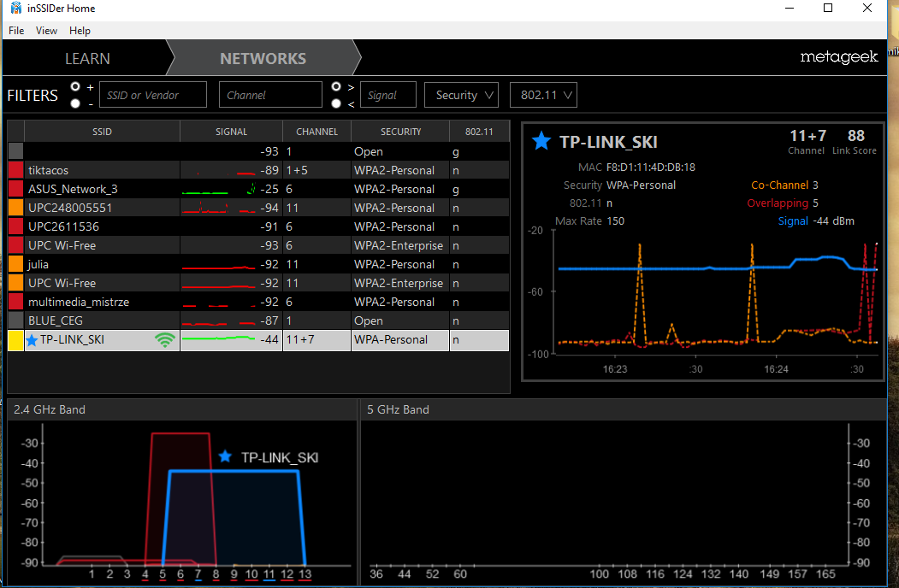This screenshot has width=899, height=588.
Task: Click the green Wi-Fi connected icon in TP-LINK_SKI row
Action: (x=164, y=340)
